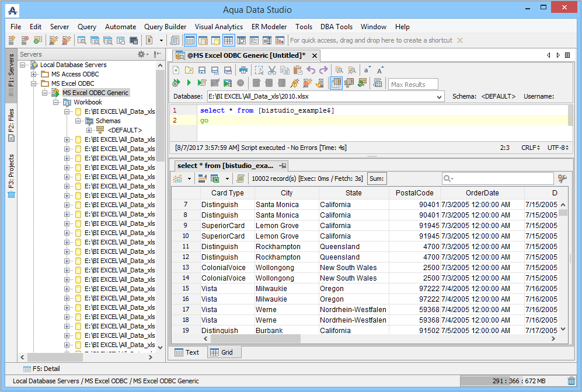582x392 pixels.
Task: Click the Servers panel gear settings icon
Action: click(x=142, y=54)
